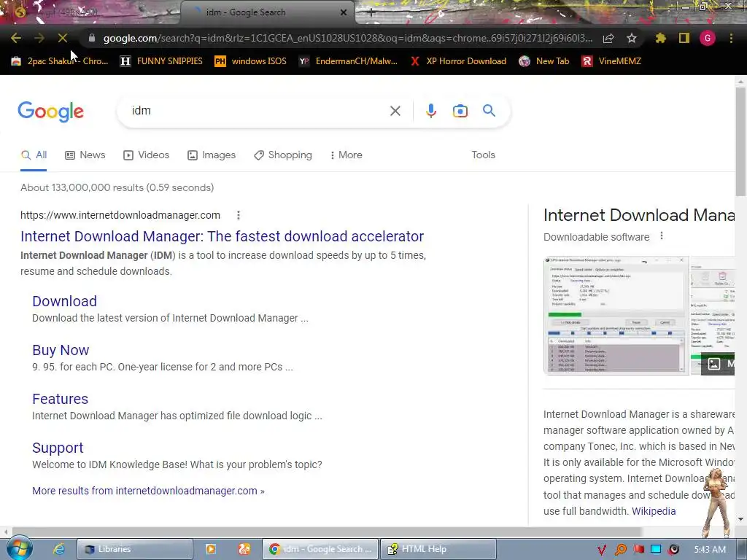747x560 pixels.
Task: Switch to Videos results
Action: 146,155
